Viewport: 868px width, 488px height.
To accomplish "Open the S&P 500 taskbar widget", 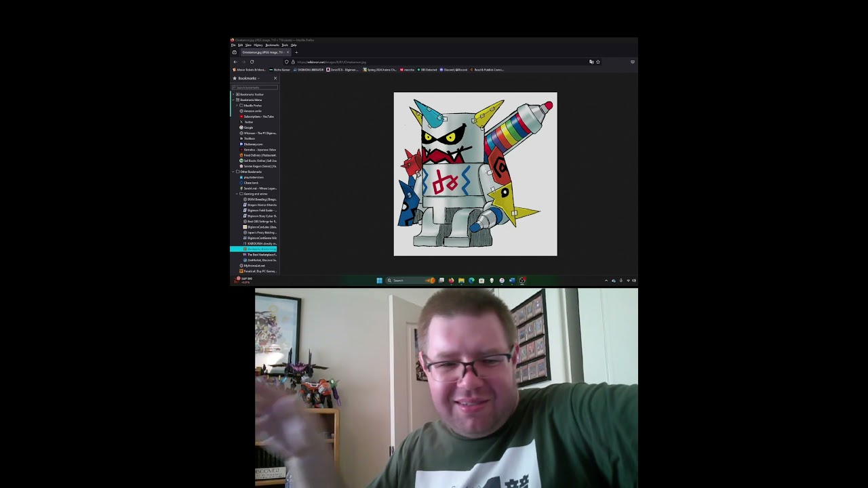I will (244, 279).
